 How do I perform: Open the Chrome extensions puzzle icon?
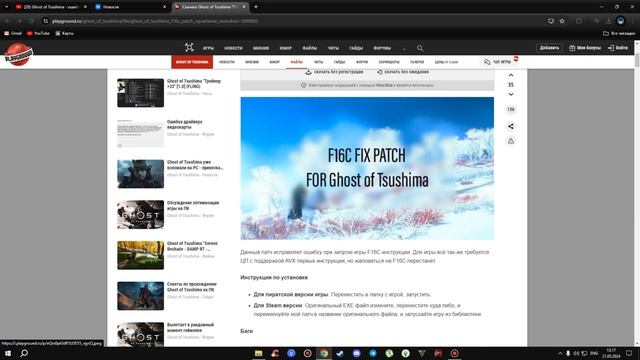[579, 21]
